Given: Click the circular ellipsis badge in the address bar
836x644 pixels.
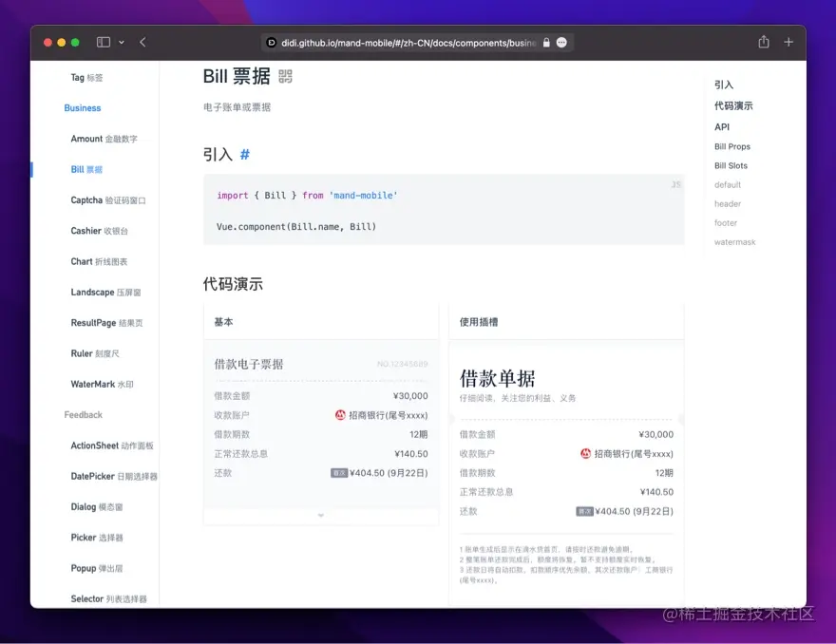Looking at the screenshot, I should coord(560,42).
